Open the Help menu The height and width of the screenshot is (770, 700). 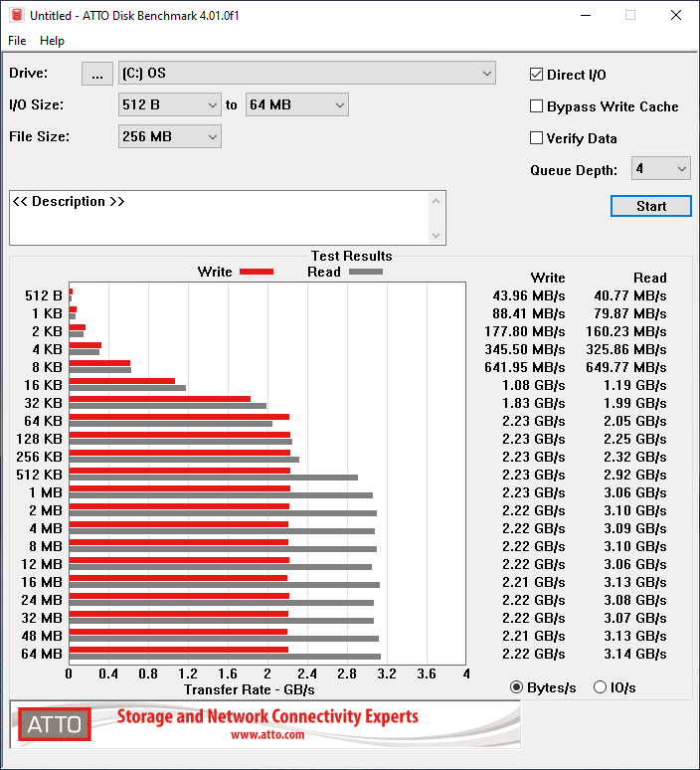[x=52, y=41]
